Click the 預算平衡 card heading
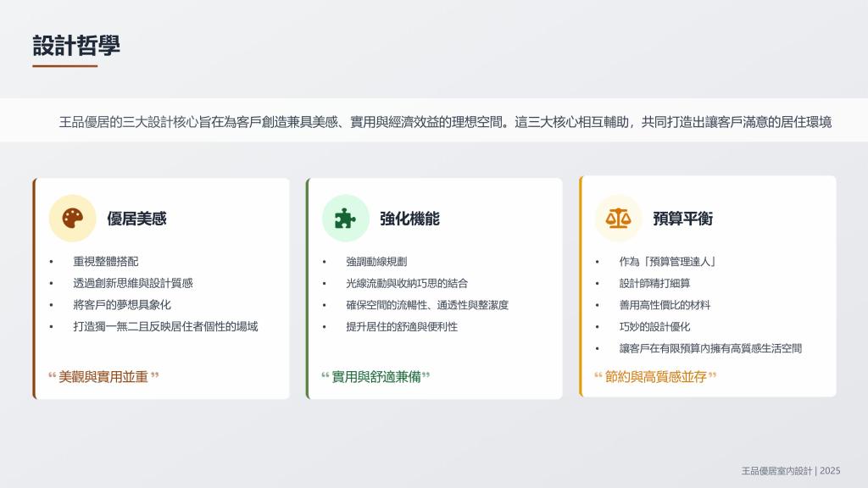Screen dimensions: 868x488 [x=682, y=219]
